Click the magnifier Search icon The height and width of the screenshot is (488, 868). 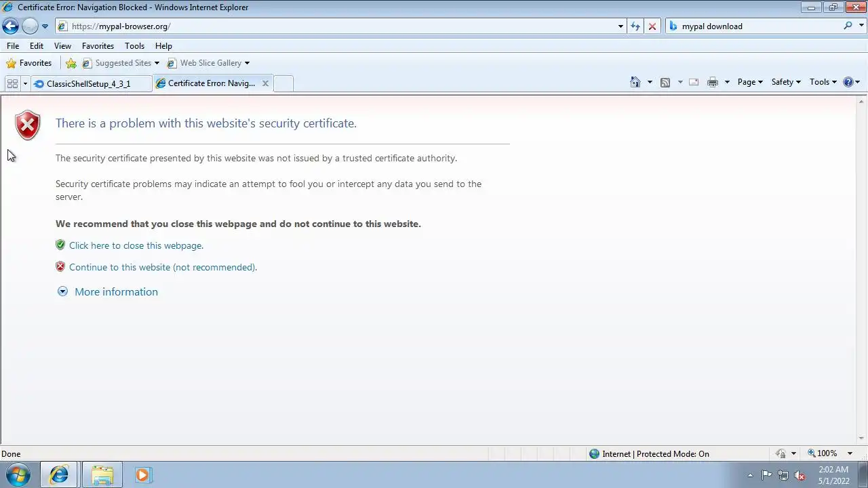point(848,26)
